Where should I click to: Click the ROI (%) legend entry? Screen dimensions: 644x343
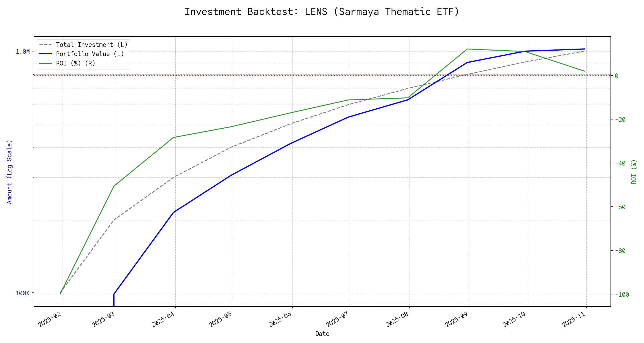coord(76,63)
